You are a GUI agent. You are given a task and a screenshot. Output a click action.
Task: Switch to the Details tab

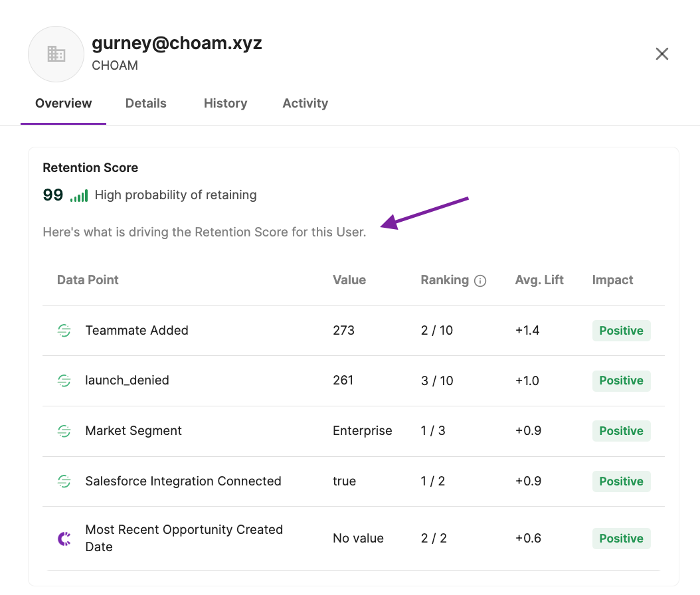(146, 104)
